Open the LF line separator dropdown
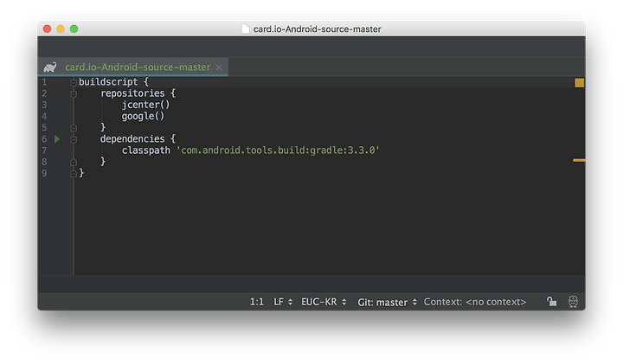623x364 pixels. (x=283, y=302)
